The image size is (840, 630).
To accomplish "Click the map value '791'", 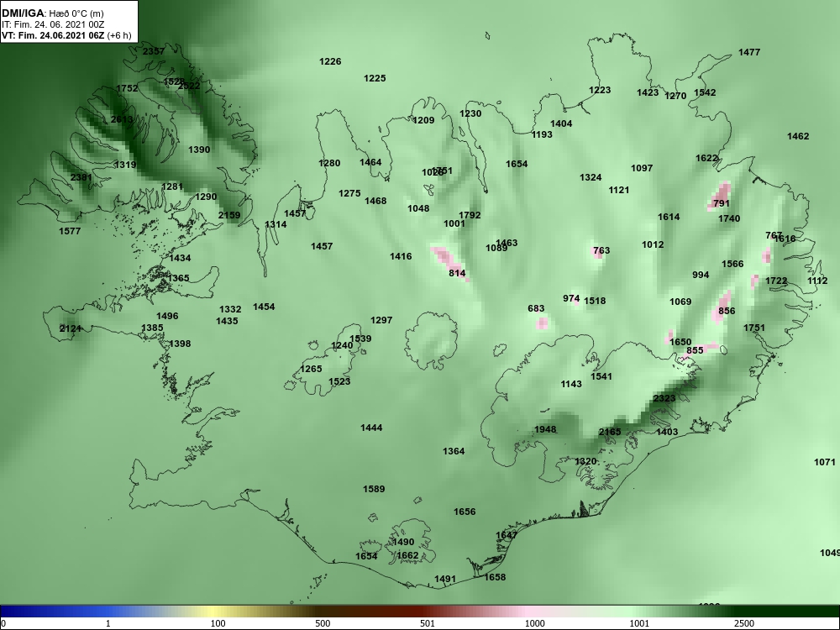I will (x=721, y=203).
